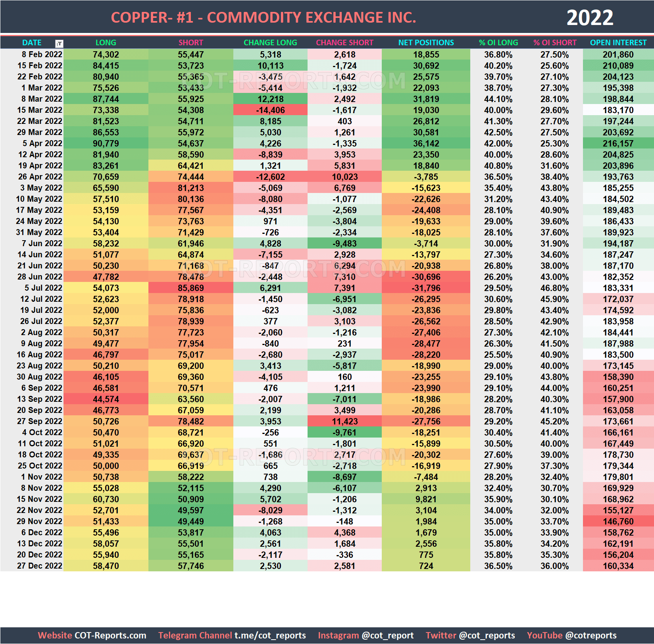Sort by the LONG column header
Screen dimensions: 654x644
[104, 42]
